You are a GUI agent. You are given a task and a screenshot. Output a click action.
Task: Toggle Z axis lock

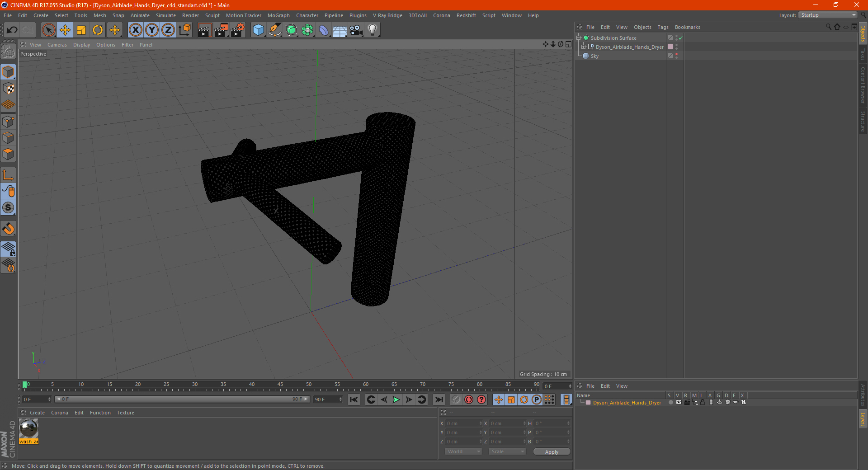click(168, 30)
